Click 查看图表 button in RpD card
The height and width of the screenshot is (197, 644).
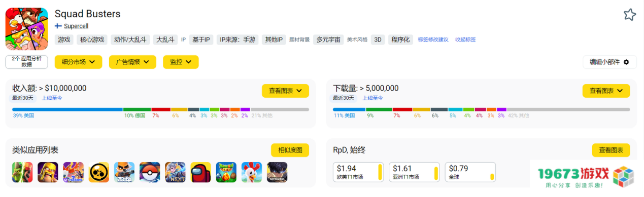point(611,150)
